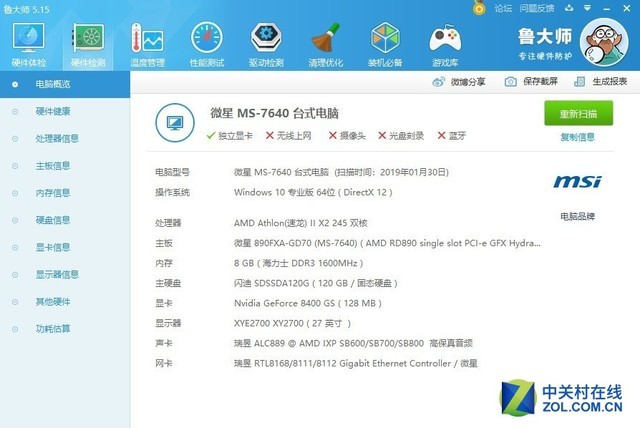Click title 微星 MS-7640 台式电脑
Screen dimensions: 640x428
coord(274,113)
